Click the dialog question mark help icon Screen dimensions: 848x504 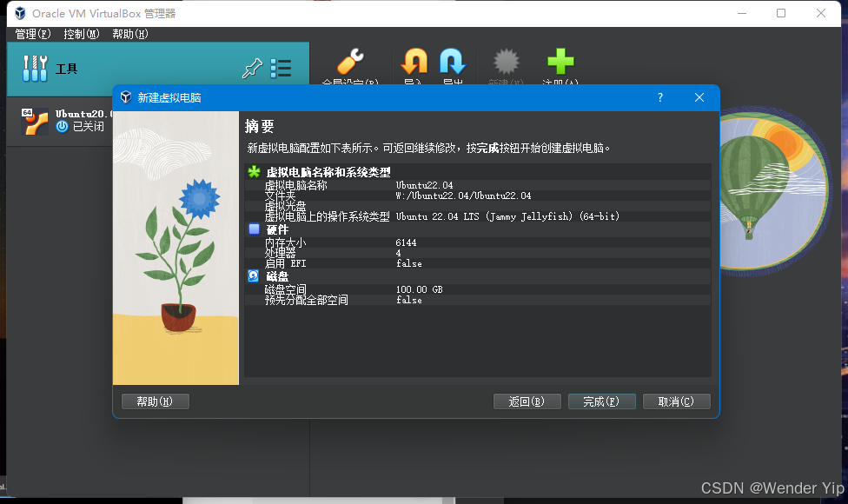659,97
